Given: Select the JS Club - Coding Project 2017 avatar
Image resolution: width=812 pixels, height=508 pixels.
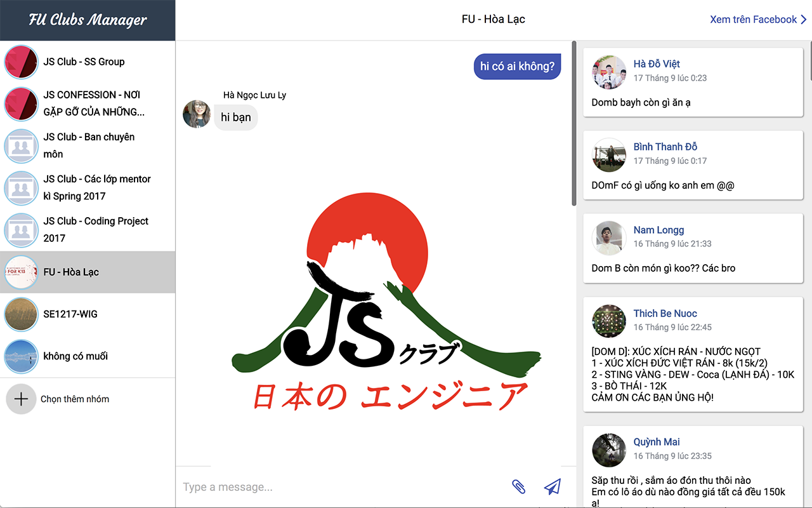Looking at the screenshot, I should point(22,230).
